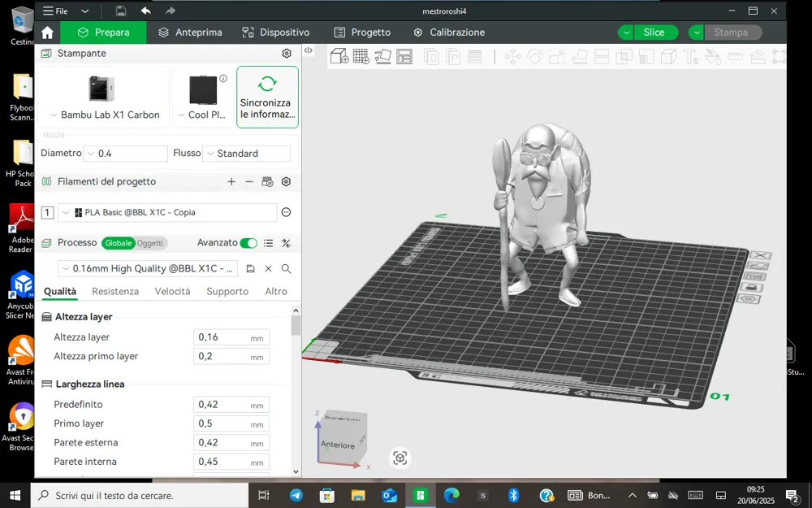This screenshot has height=508, width=812.
Task: Click the compare presets icon
Action: pos(286,242)
